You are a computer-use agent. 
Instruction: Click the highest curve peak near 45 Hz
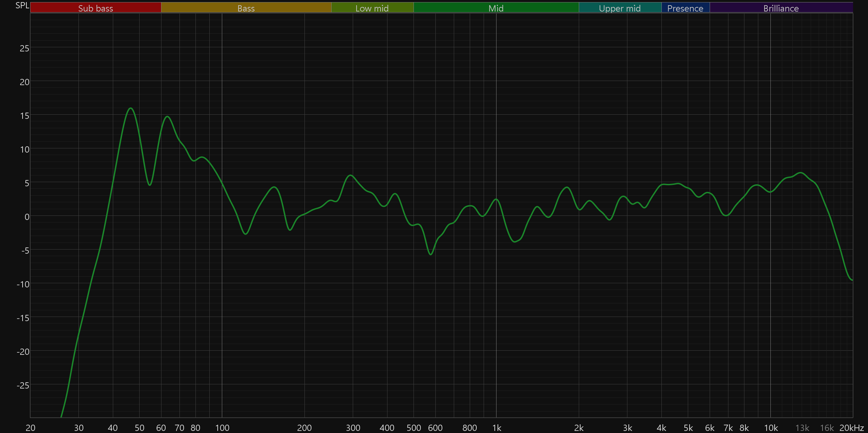131,108
